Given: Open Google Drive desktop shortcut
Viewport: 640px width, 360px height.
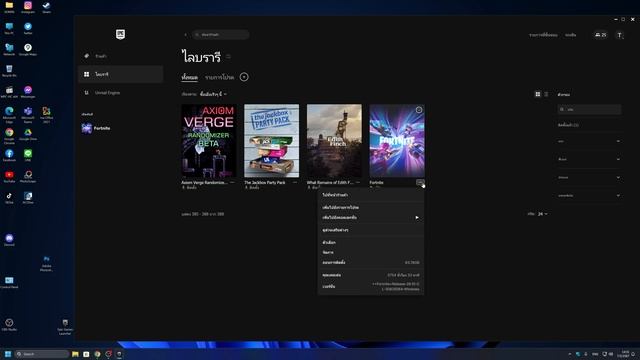Looking at the screenshot, I should coord(28,134).
